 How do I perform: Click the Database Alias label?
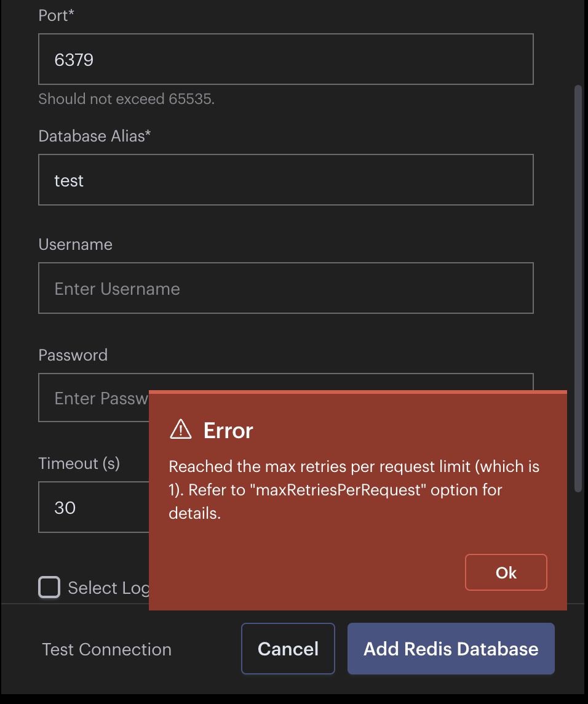coord(95,136)
